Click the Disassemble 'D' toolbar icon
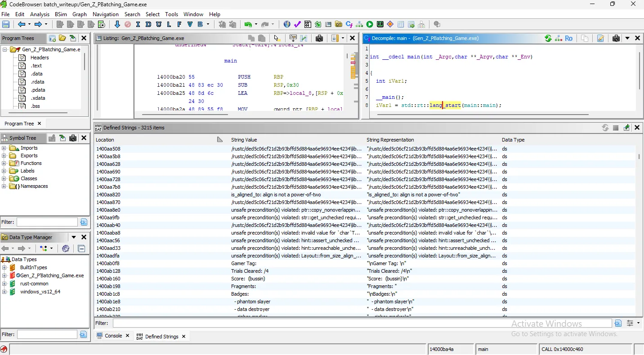 pyautogui.click(x=148, y=24)
